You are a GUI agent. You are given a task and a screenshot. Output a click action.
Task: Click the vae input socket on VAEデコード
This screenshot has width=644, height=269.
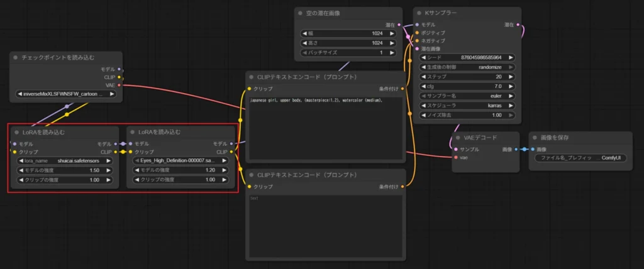point(456,157)
